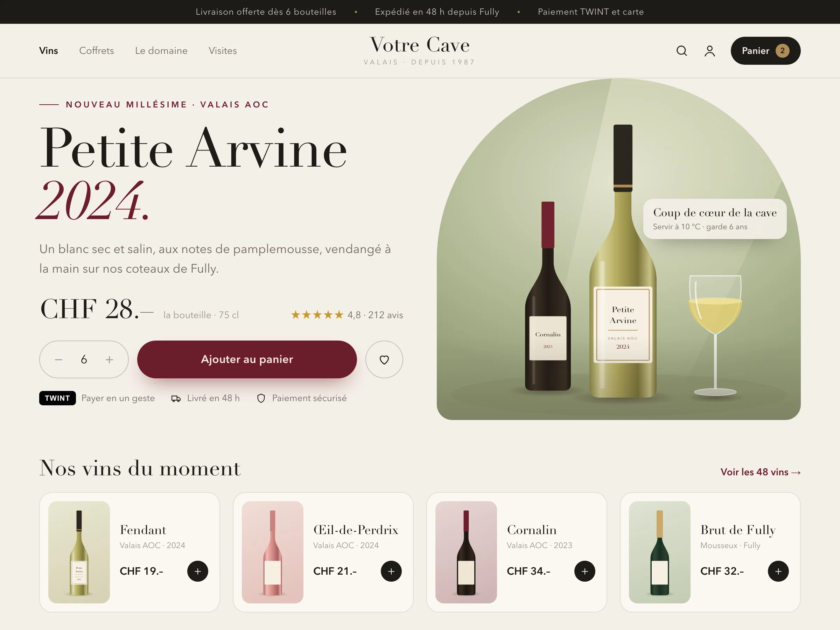Add Fendant to cart with plus
Viewport: 840px width, 630px height.
(x=198, y=571)
